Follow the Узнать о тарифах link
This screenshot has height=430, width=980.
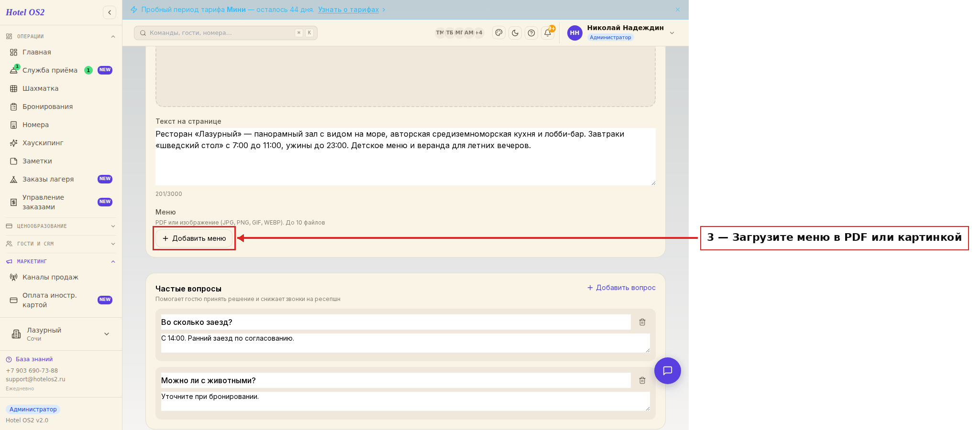click(348, 10)
